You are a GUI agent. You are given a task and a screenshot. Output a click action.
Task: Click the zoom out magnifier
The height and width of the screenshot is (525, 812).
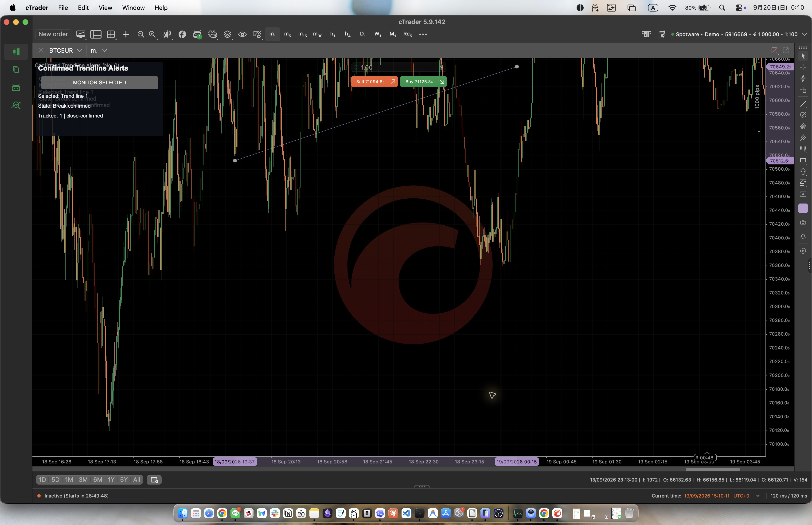(141, 35)
